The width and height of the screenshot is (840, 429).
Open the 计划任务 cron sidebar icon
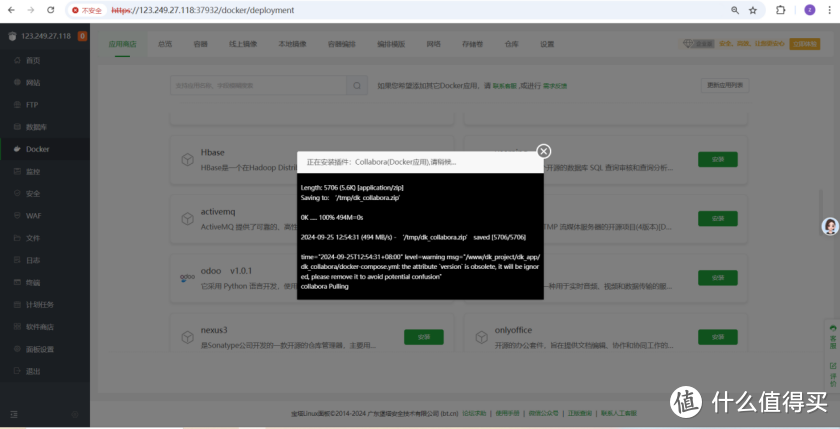point(17,304)
